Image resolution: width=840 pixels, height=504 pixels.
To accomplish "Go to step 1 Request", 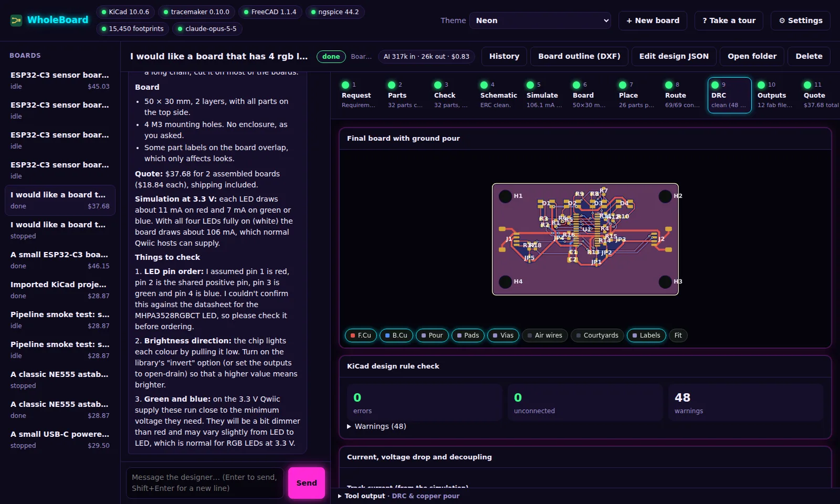I will coord(360,94).
